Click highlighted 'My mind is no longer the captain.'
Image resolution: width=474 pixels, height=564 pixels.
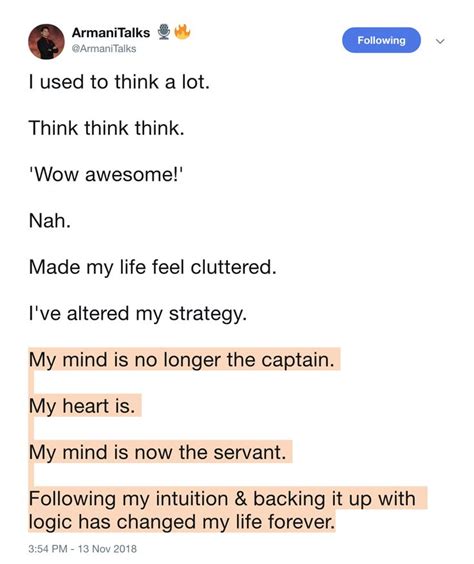click(x=182, y=360)
